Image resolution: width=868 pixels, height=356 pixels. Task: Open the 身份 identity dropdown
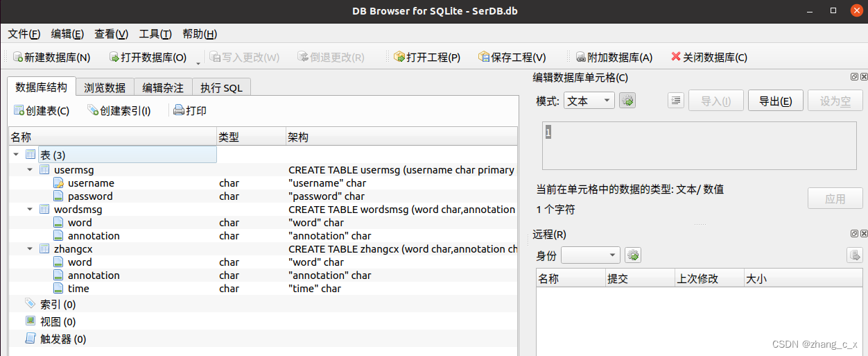(x=590, y=255)
